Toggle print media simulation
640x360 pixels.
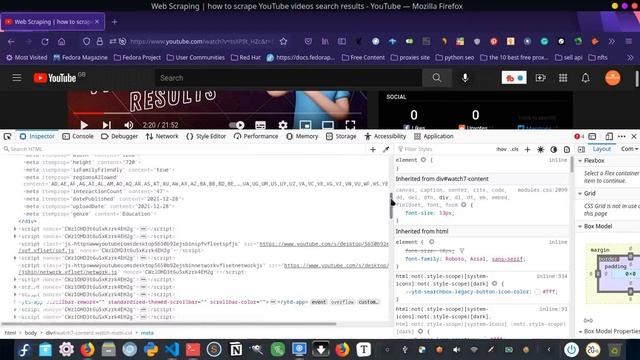coord(567,149)
